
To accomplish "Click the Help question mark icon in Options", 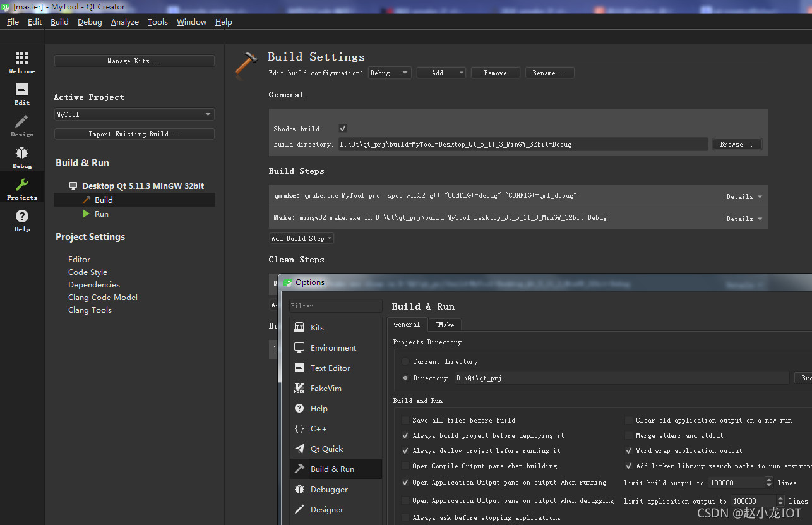I will [299, 408].
